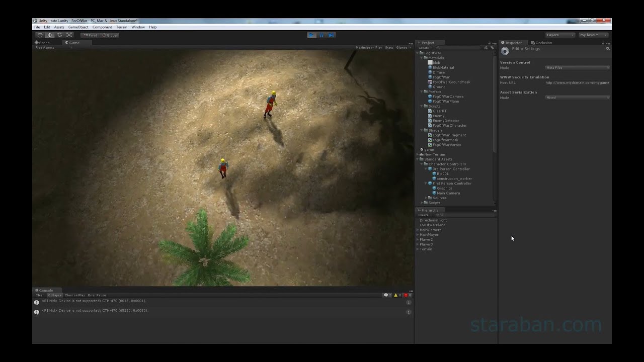Open the Create dropdown in Project panel
The height and width of the screenshot is (362, 644).
click(x=424, y=48)
